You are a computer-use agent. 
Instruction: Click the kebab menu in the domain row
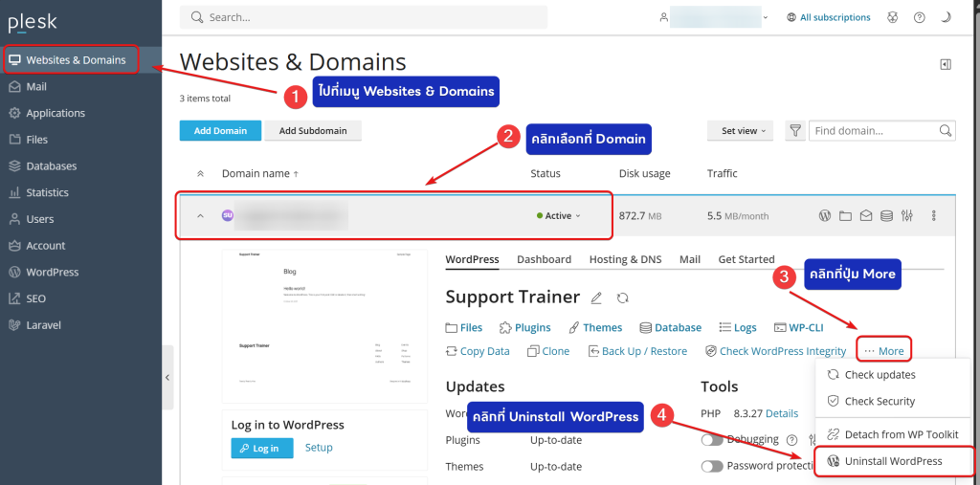pyautogui.click(x=934, y=216)
